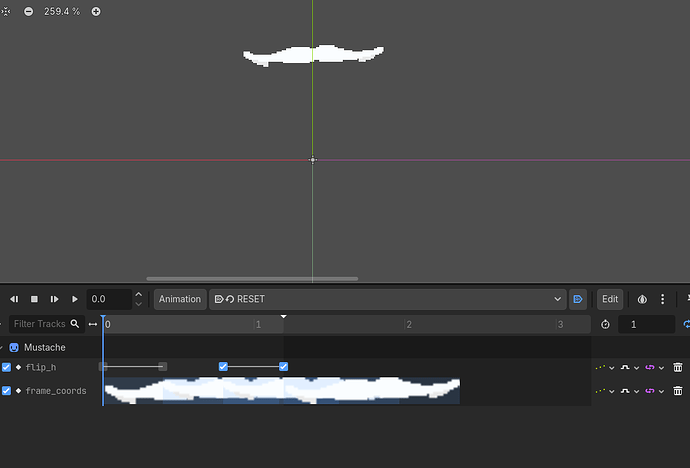This screenshot has height=468, width=690.
Task: Click the mustache sprite in viewport
Action: click(313, 55)
